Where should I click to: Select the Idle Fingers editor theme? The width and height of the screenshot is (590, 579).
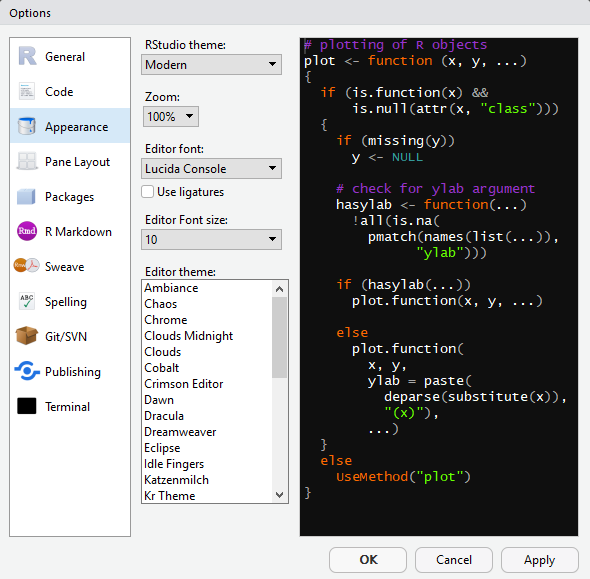207,464
